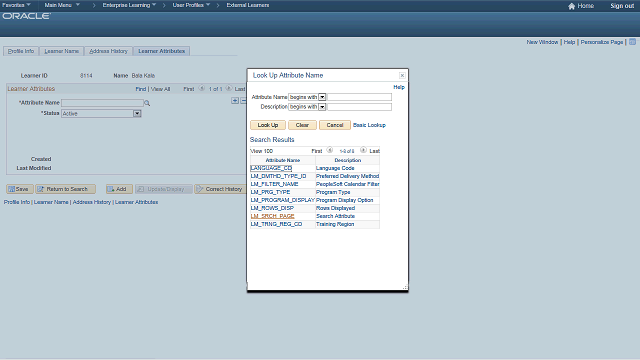
Task: Click Language Code description
Action: point(335,168)
